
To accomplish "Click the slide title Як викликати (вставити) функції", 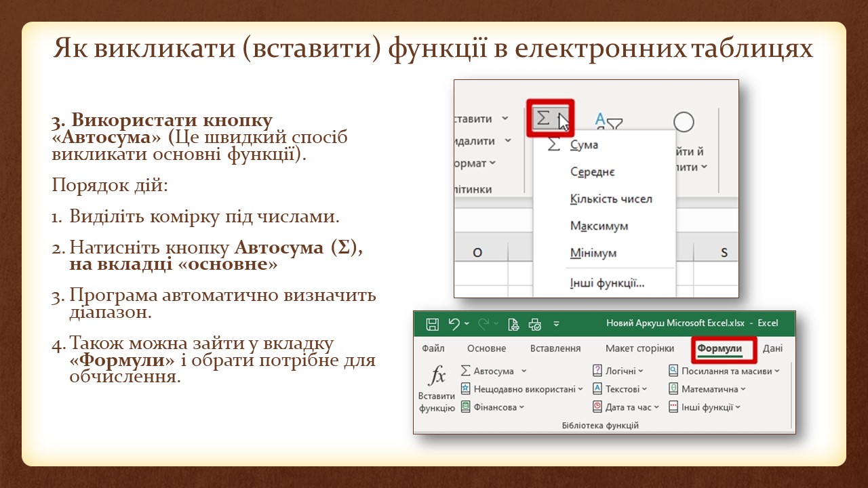I will 433,48.
